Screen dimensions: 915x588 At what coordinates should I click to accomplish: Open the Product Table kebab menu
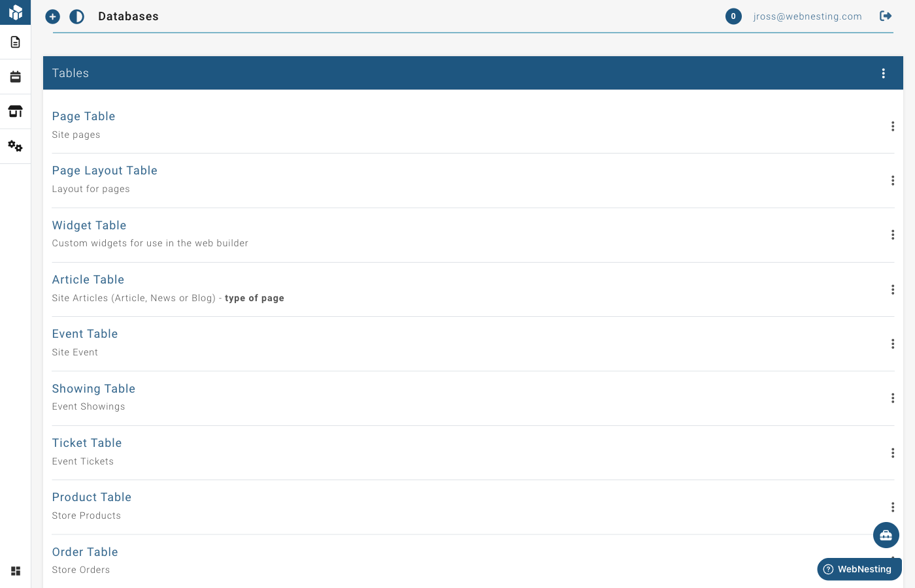[893, 507]
